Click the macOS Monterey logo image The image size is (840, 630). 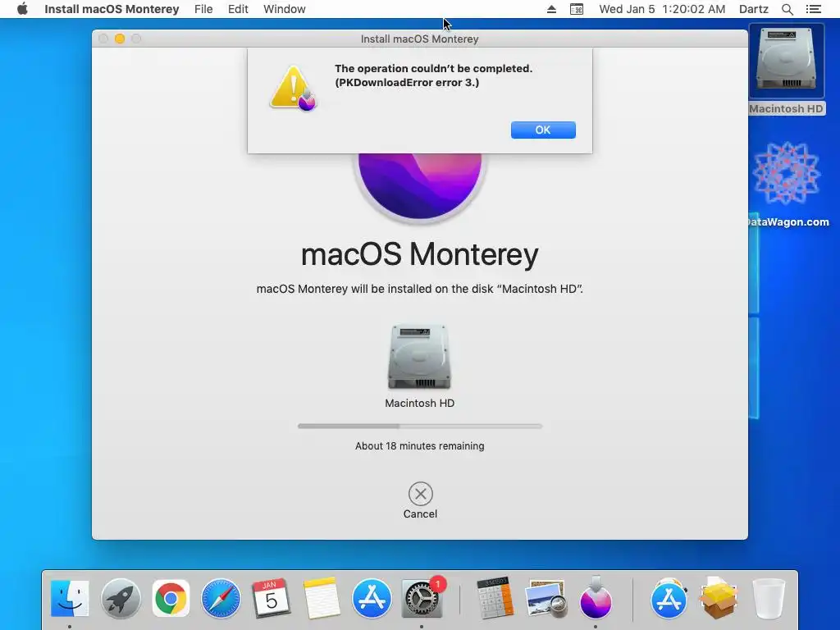tap(420, 186)
